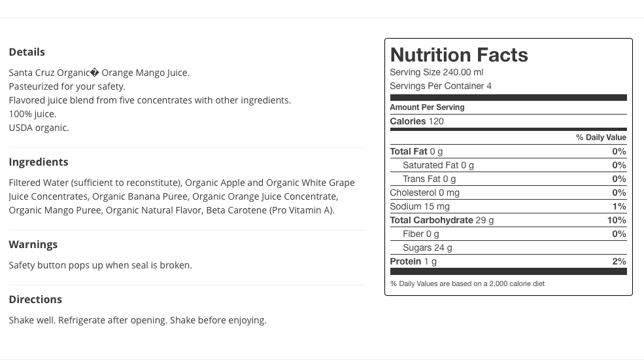The image size is (644, 364).
Task: Click the Total Carbohydrate 29 g row
Action: pyautogui.click(x=508, y=220)
